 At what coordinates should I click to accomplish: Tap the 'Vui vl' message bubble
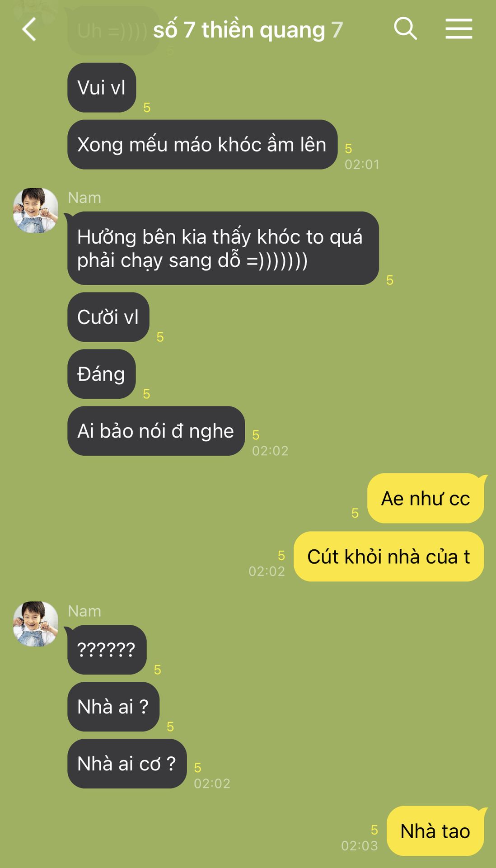102,88
